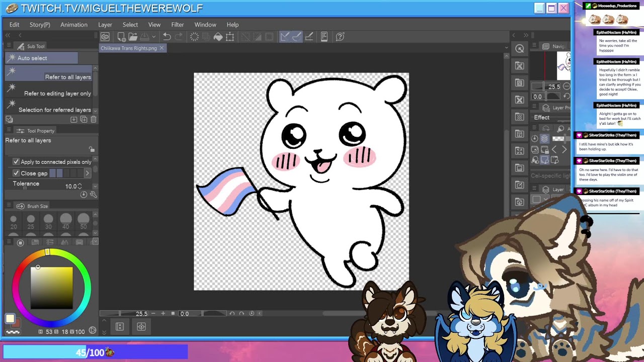Screen dimensions: 644x362
Task: Click Tolerance value stepper arrows
Action: [x=79, y=187]
